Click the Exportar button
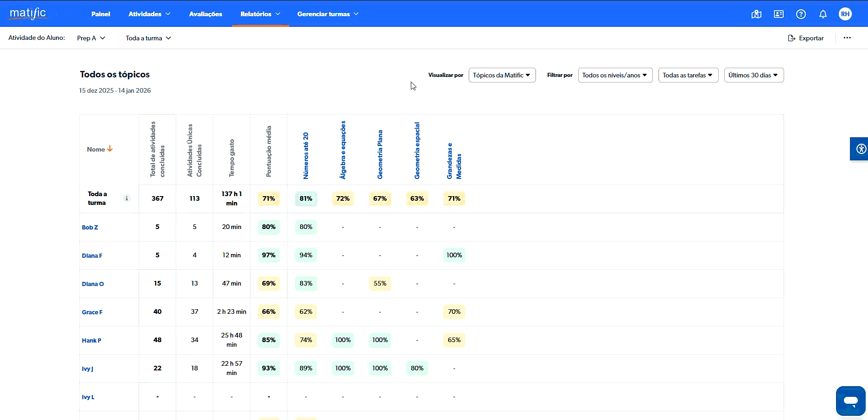The image size is (868, 420). pyautogui.click(x=806, y=38)
